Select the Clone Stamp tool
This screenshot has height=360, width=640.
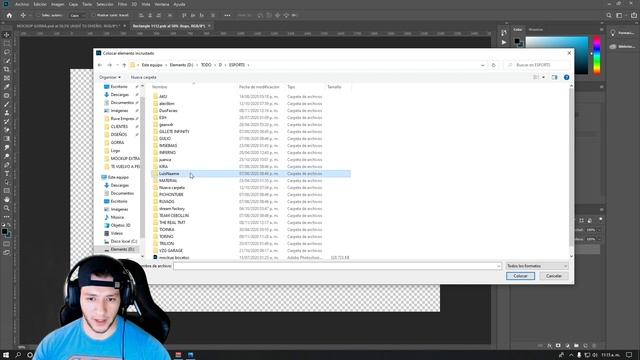tap(7, 113)
